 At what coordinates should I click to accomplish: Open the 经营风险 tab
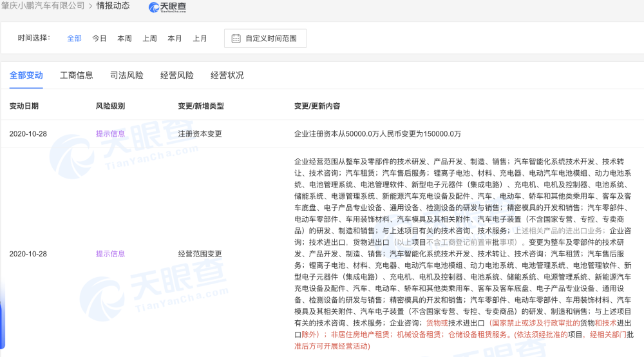176,75
